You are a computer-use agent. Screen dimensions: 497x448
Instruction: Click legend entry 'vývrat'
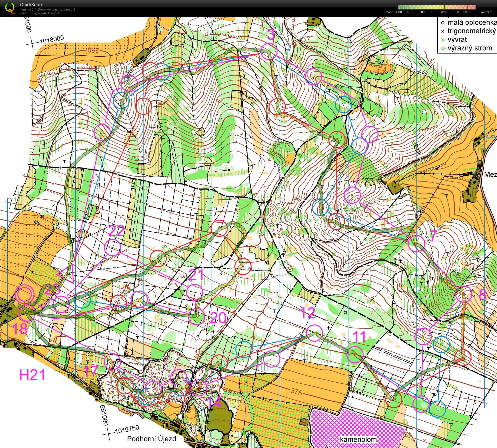point(457,39)
